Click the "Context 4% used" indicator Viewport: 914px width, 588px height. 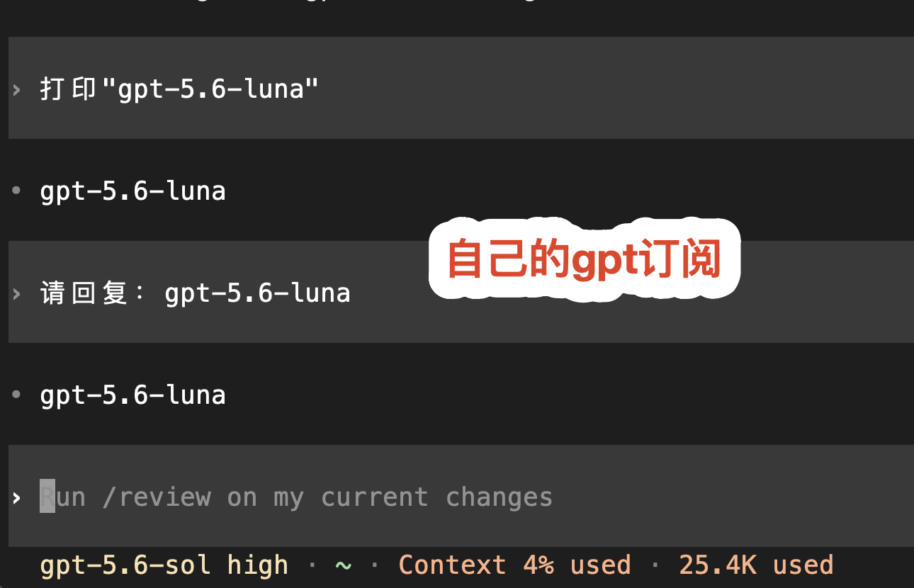click(515, 565)
